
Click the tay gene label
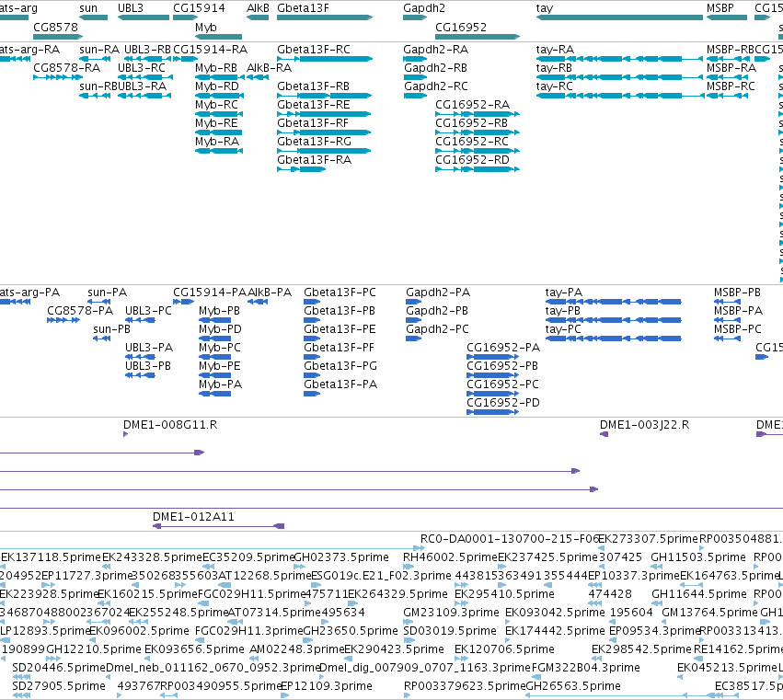(545, 8)
